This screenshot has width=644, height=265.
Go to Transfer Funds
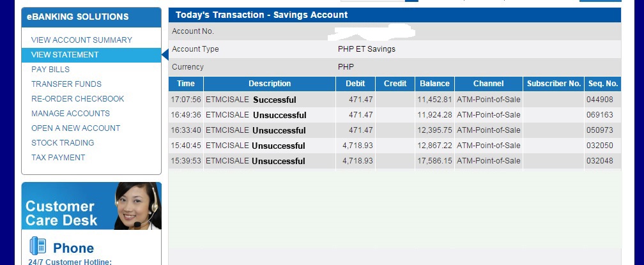[x=66, y=84]
